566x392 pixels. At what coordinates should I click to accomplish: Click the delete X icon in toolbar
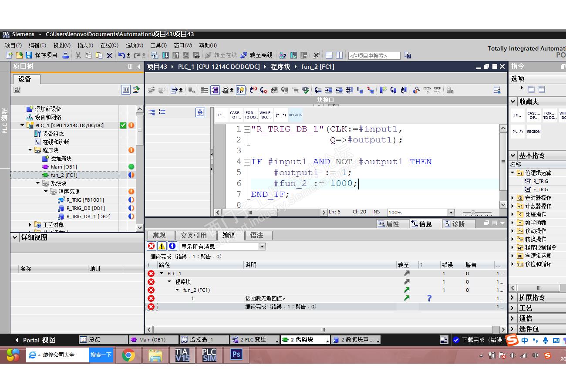pyautogui.click(x=110, y=55)
